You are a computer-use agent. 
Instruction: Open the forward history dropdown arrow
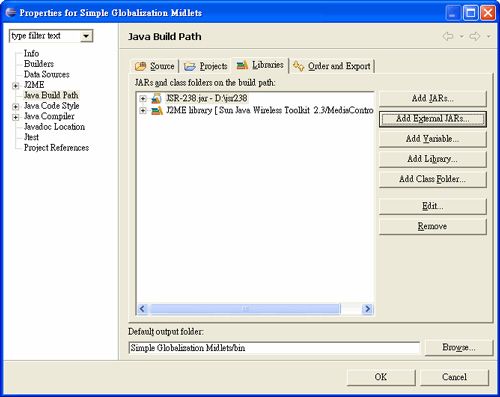point(489,36)
